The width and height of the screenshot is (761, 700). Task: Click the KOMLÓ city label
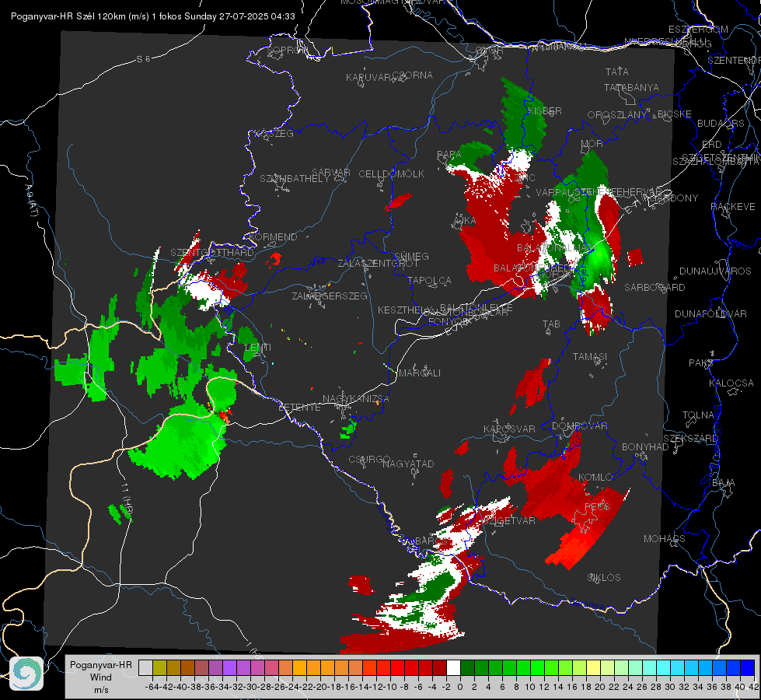[595, 478]
